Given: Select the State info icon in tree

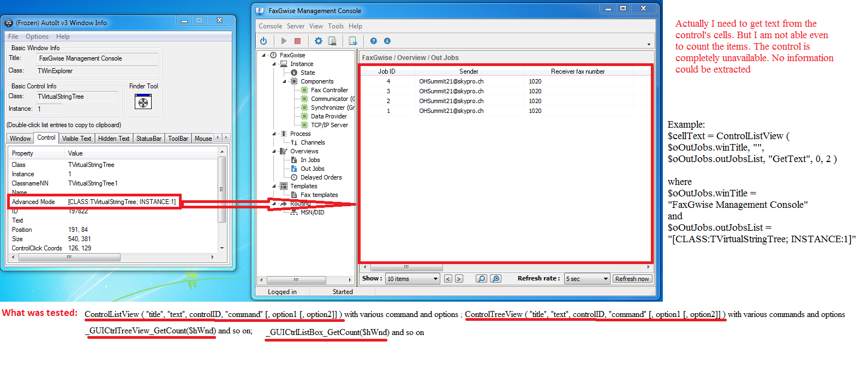Looking at the screenshot, I should coord(294,73).
